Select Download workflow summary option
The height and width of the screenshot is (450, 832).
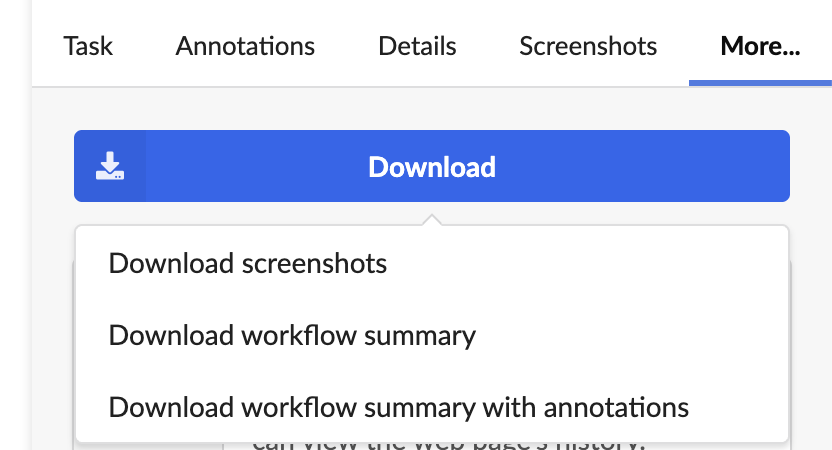[432, 335]
